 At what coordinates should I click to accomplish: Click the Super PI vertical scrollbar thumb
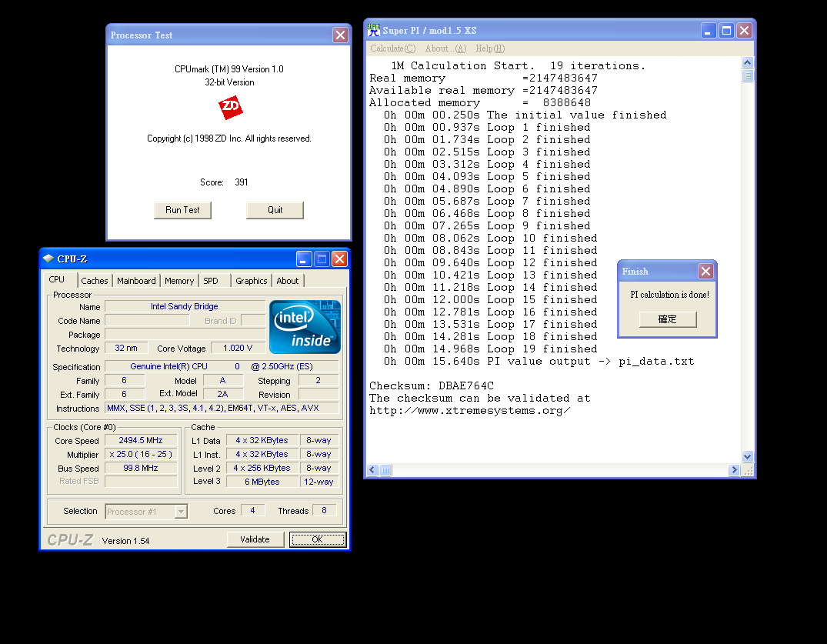pyautogui.click(x=747, y=75)
